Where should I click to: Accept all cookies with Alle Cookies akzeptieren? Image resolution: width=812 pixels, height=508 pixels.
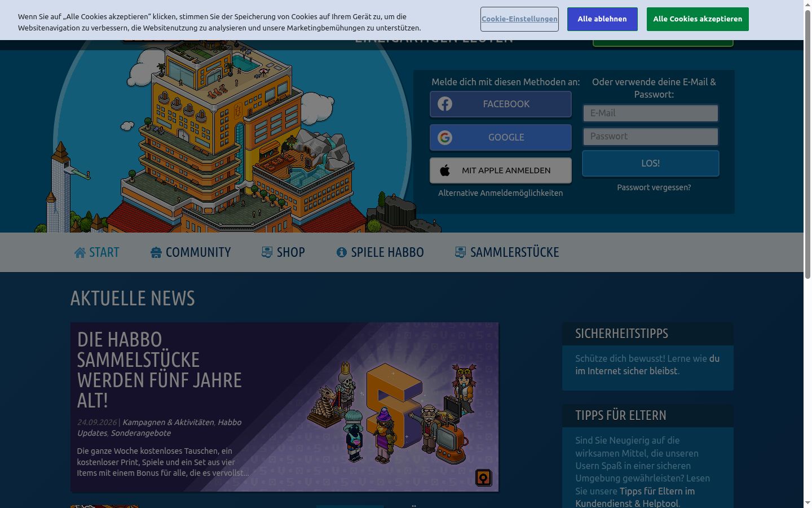point(698,19)
